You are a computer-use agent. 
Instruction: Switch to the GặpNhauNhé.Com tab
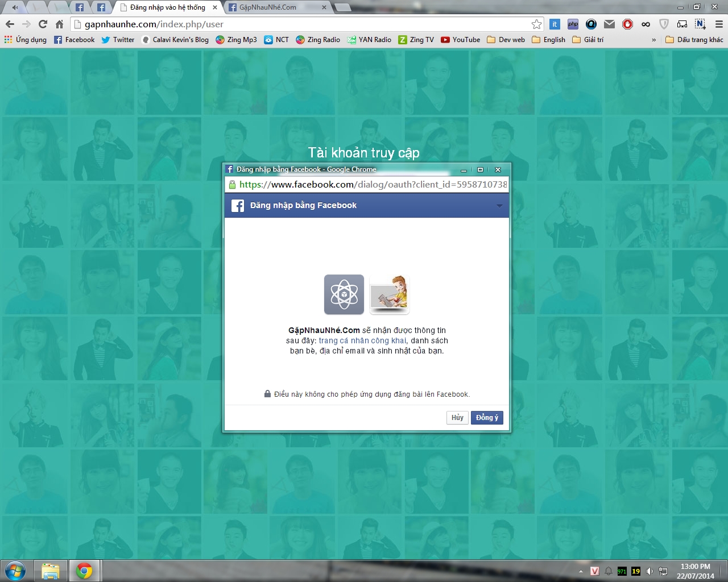(x=278, y=7)
